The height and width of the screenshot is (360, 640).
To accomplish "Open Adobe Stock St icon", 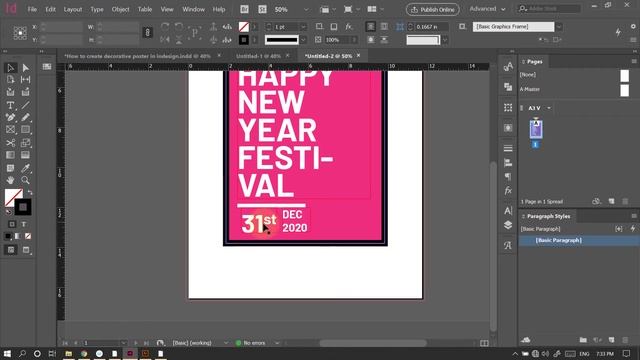I will coord(262,9).
